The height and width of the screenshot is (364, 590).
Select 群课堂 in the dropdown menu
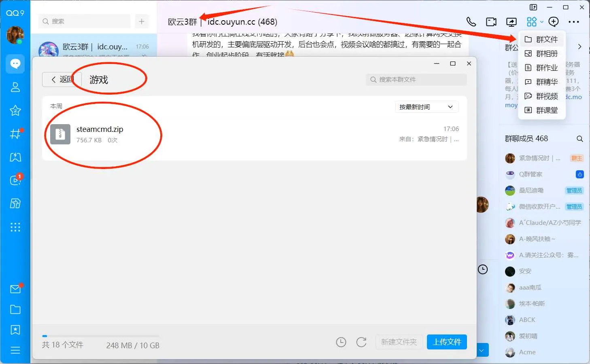tap(541, 110)
